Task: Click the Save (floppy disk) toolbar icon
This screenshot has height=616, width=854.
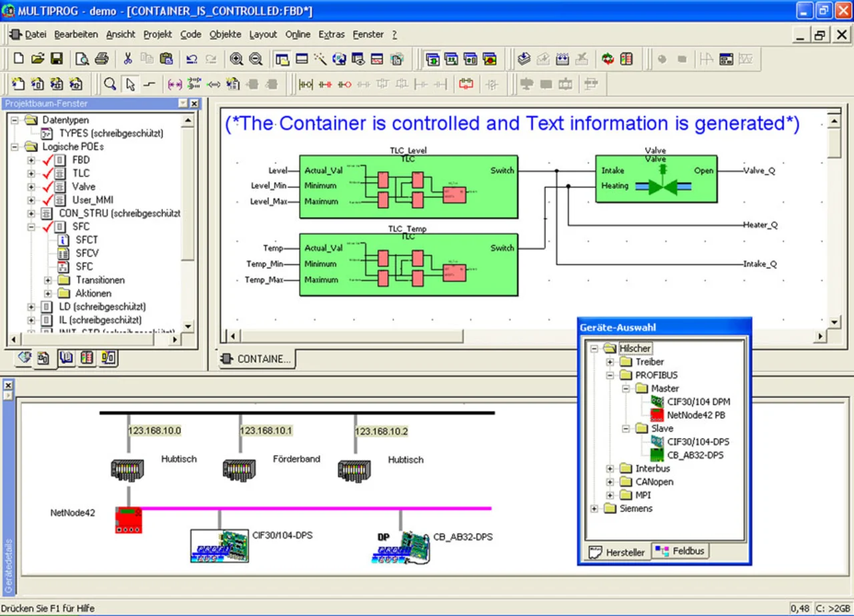Action: tap(57, 59)
